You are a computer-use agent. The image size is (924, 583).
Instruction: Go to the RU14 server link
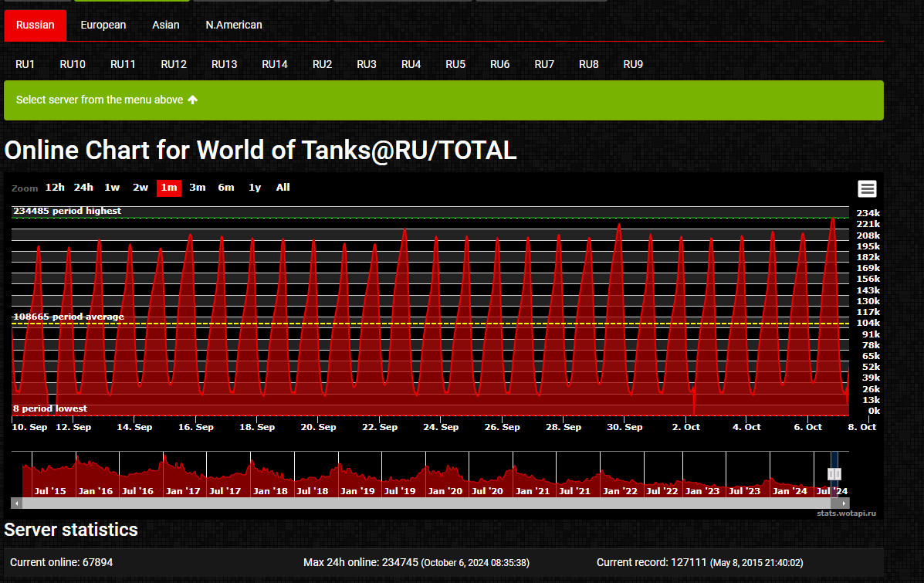(275, 64)
